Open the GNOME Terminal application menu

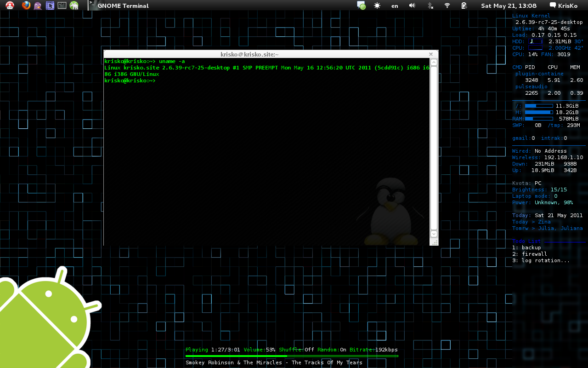[119, 6]
